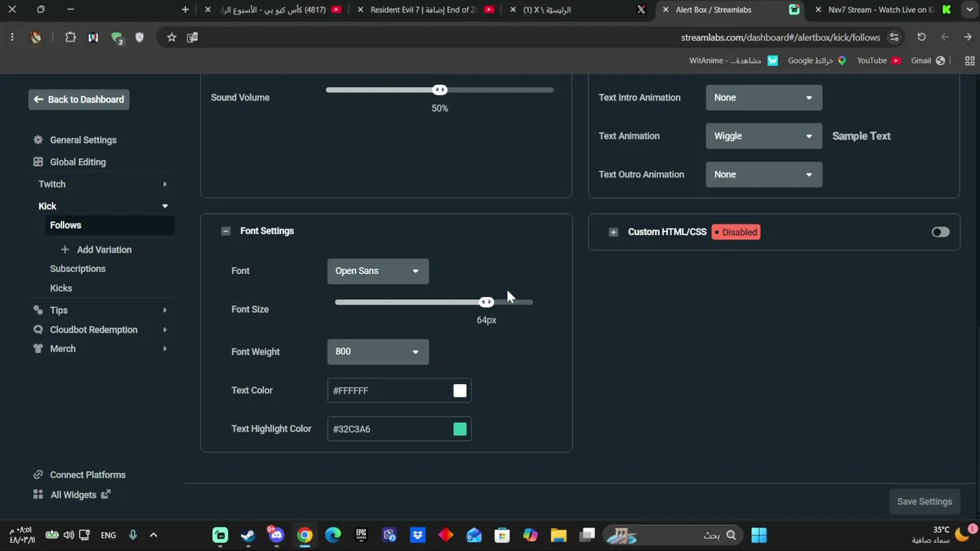Open the Text Animation Wiggle dropdown
The height and width of the screenshot is (551, 980).
click(x=763, y=136)
